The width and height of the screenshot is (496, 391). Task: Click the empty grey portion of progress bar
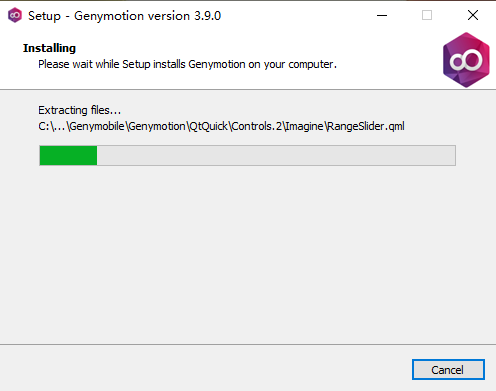(276, 155)
